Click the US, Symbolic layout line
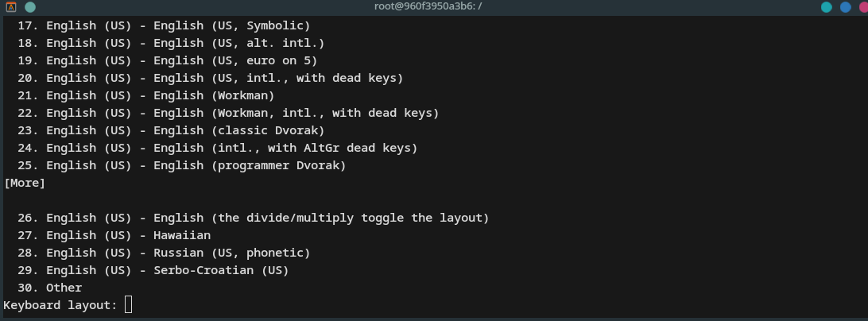The image size is (868, 321). (x=164, y=25)
